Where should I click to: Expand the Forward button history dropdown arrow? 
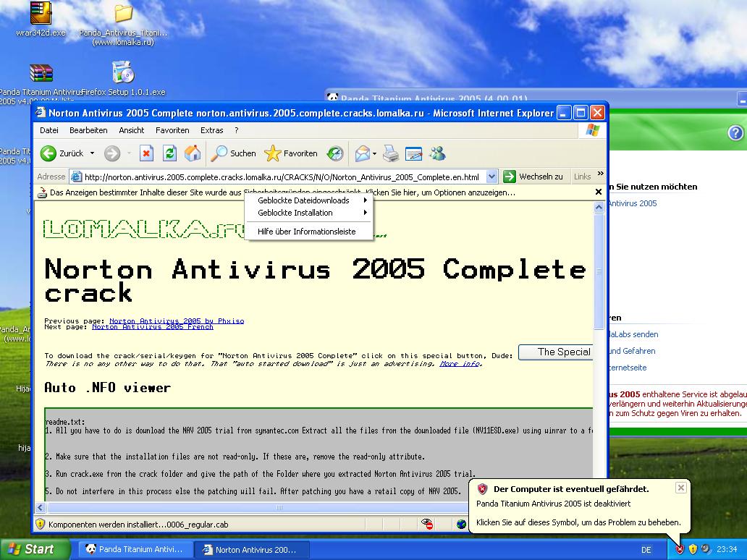tap(129, 153)
